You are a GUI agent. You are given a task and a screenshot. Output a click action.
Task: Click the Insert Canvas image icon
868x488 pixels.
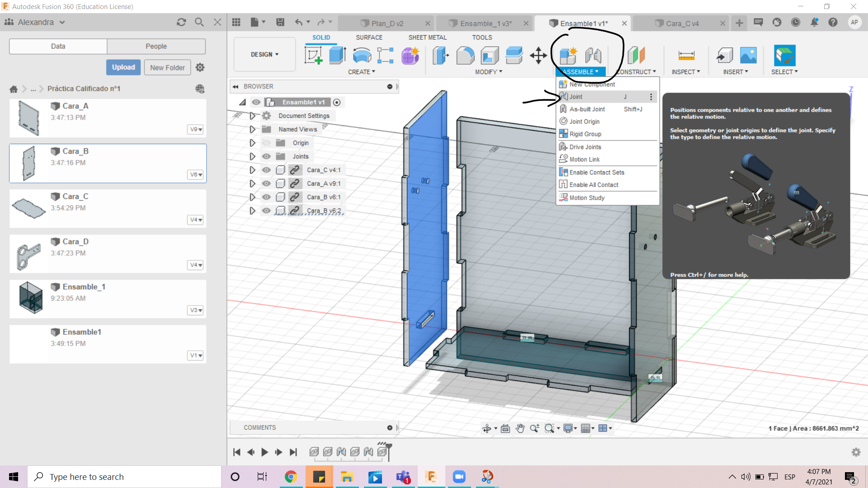[x=748, y=56]
